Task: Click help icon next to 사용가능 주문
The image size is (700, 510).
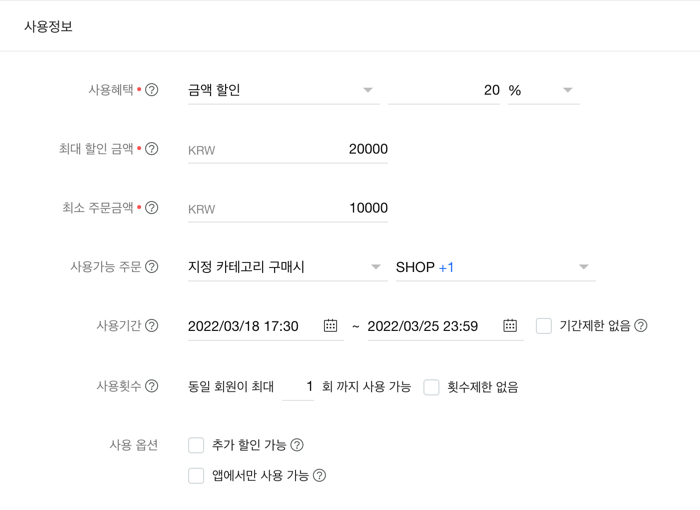Action: [x=152, y=267]
